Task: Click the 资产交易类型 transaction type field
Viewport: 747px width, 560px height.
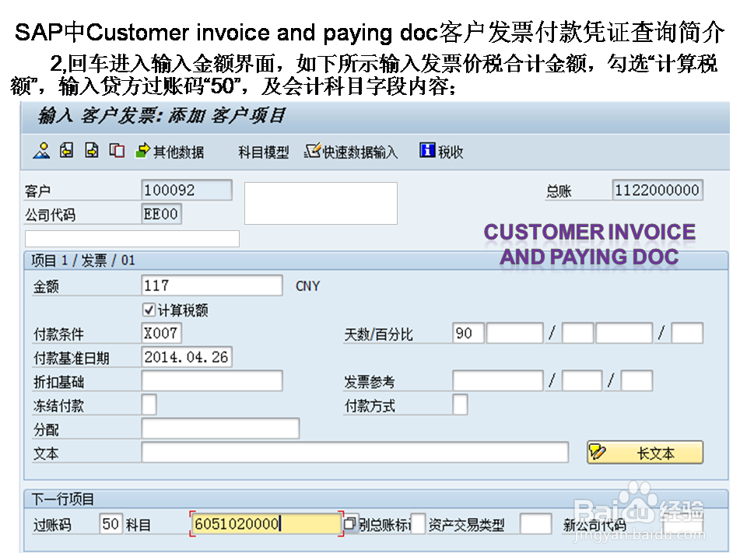Action: pyautogui.click(x=536, y=523)
